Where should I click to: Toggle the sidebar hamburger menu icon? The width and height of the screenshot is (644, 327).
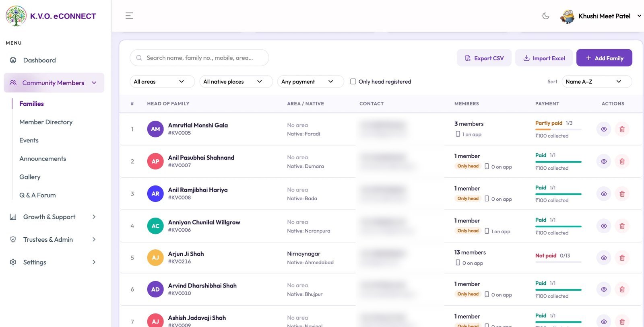point(129,16)
